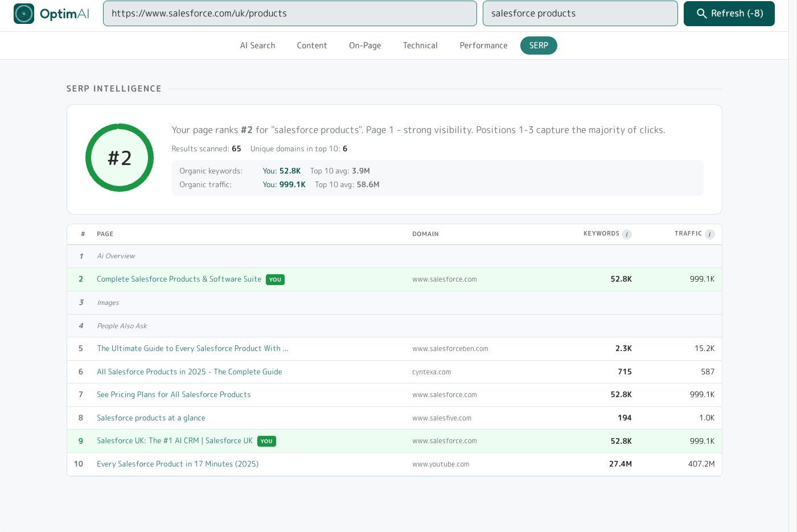This screenshot has height=532, width=797.
Task: Click the 'Results scanned: 65' text
Action: pos(206,149)
